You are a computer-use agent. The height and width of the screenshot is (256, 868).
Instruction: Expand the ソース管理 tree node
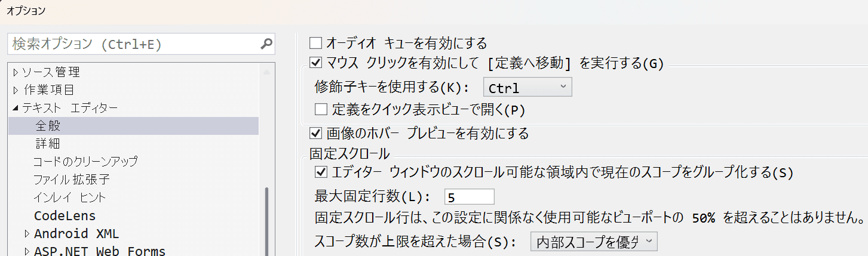16,73
